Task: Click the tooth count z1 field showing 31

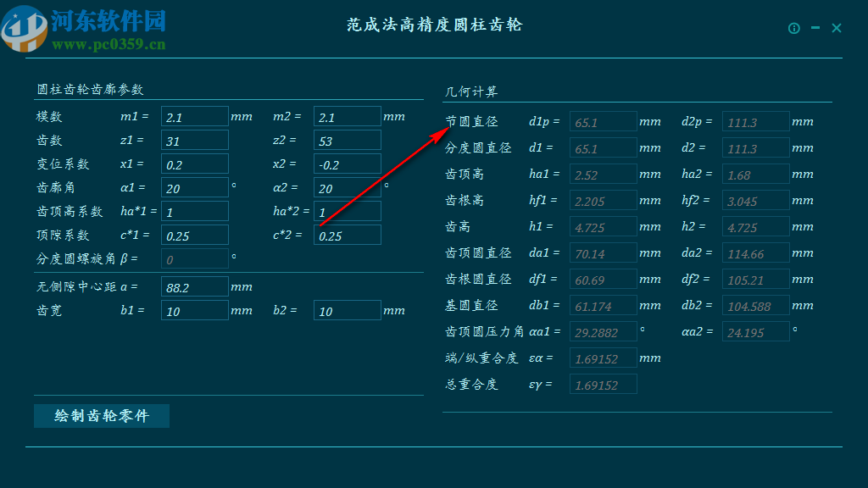Action: click(194, 140)
